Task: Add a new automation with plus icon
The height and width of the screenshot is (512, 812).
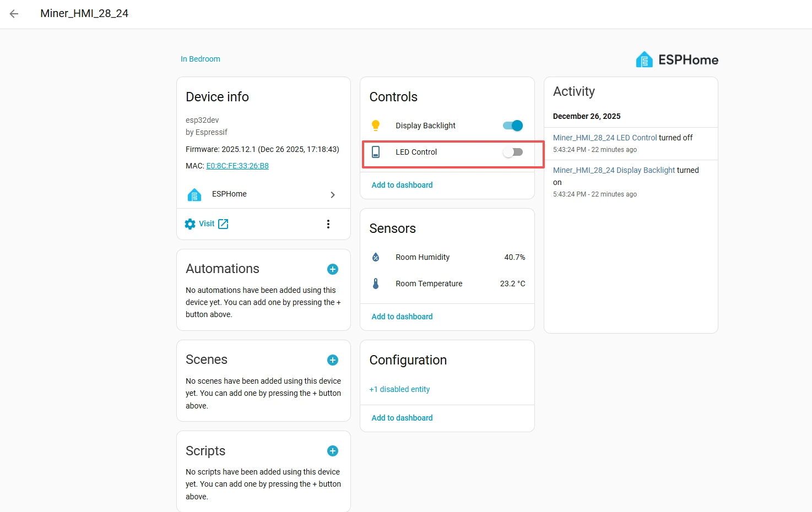Action: coord(333,269)
